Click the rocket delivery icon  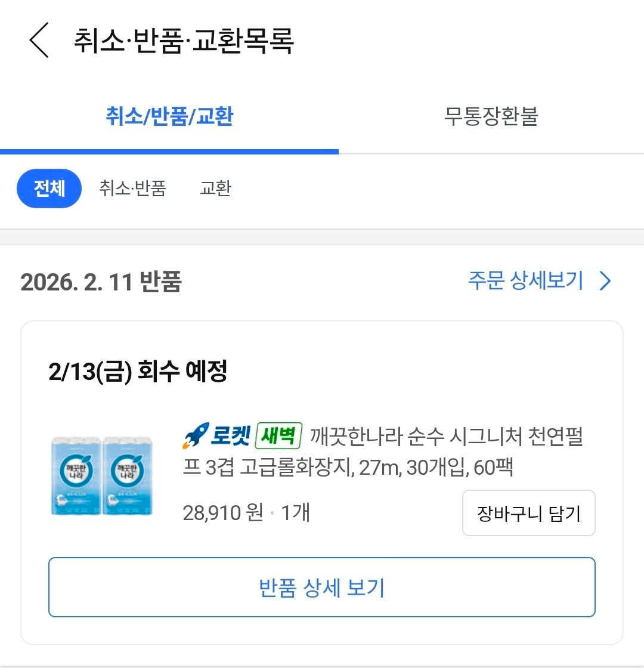click(x=196, y=436)
